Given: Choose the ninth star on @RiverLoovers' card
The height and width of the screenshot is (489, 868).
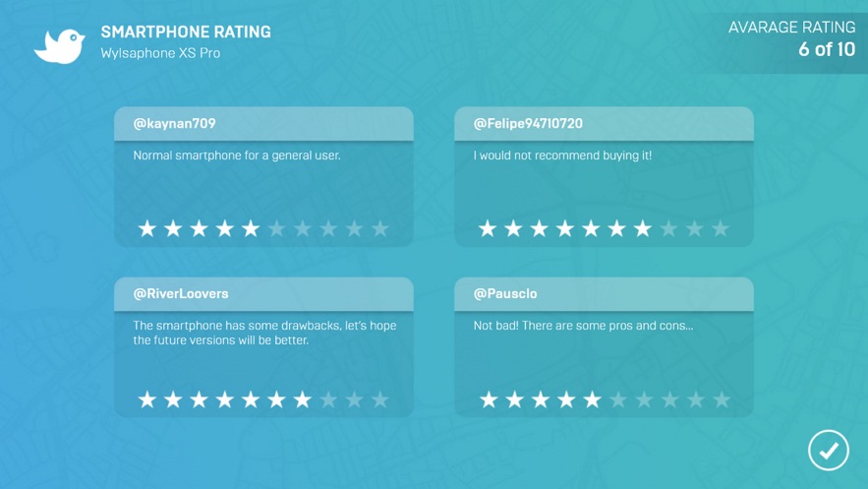Looking at the screenshot, I should pos(354,398).
